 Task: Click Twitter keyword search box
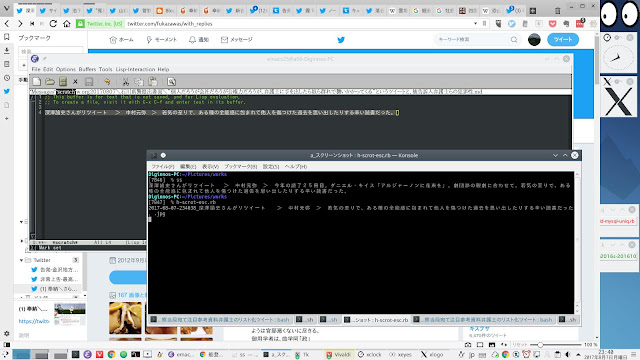click(x=471, y=40)
